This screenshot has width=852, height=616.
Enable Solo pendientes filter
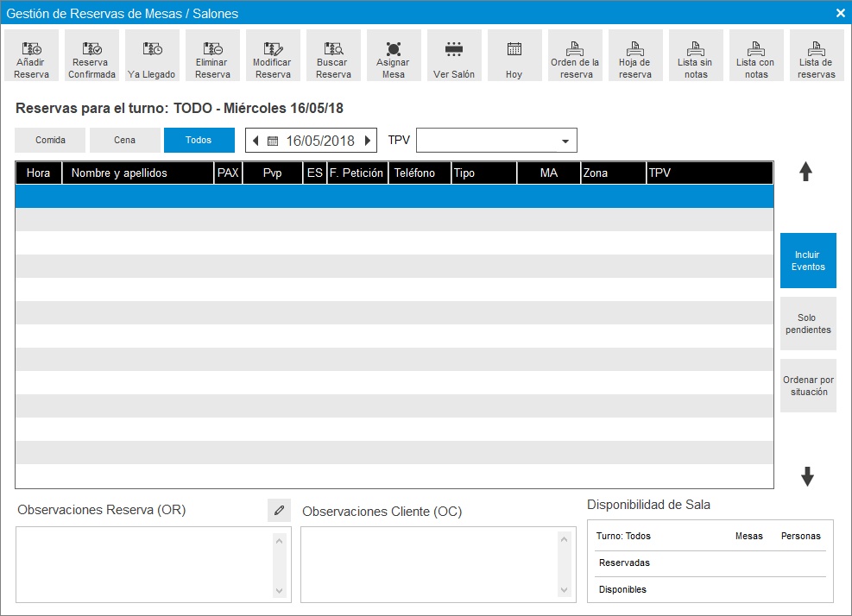click(808, 324)
